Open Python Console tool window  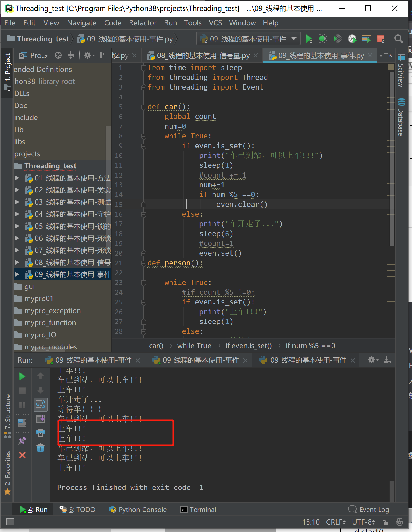138,509
